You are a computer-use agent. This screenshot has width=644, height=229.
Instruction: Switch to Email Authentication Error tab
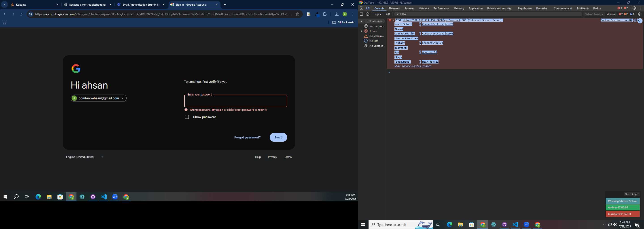(141, 4)
